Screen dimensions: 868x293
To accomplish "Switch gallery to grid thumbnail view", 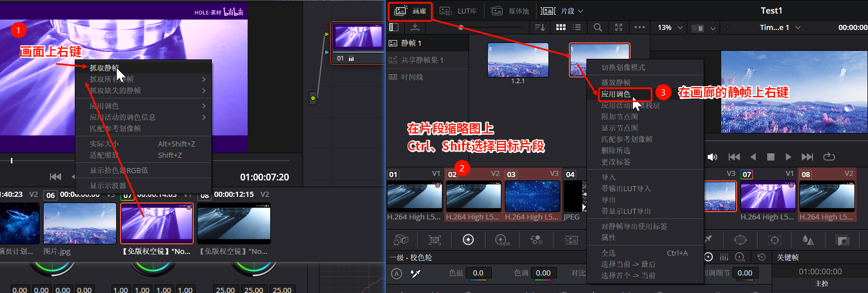I will click(560, 27).
